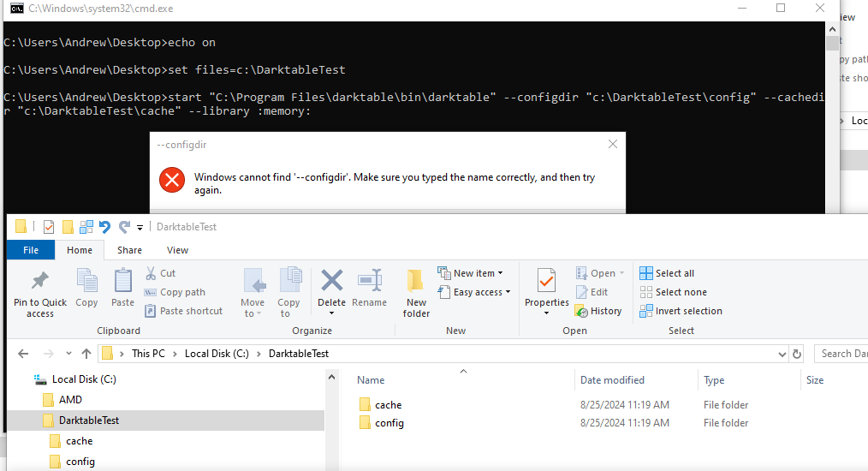Viewport: 868px width, 471px height.
Task: Click Select all in the ribbon
Action: (x=668, y=273)
